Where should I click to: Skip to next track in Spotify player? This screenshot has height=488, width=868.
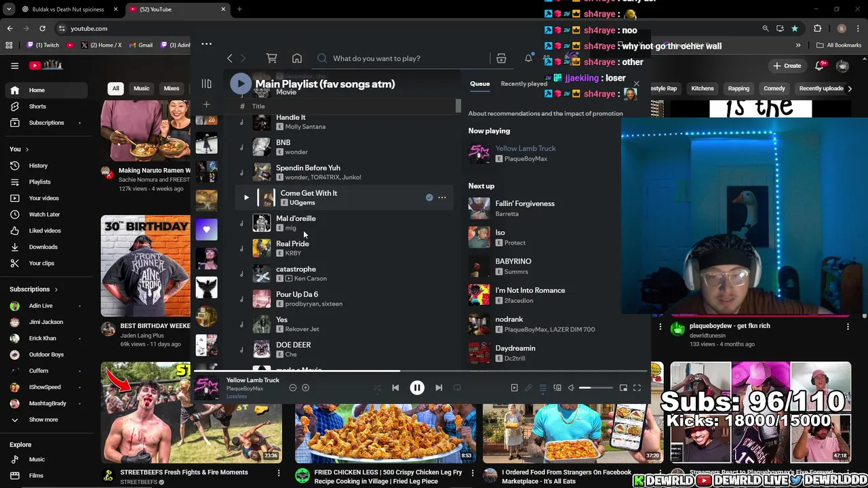[x=439, y=388]
